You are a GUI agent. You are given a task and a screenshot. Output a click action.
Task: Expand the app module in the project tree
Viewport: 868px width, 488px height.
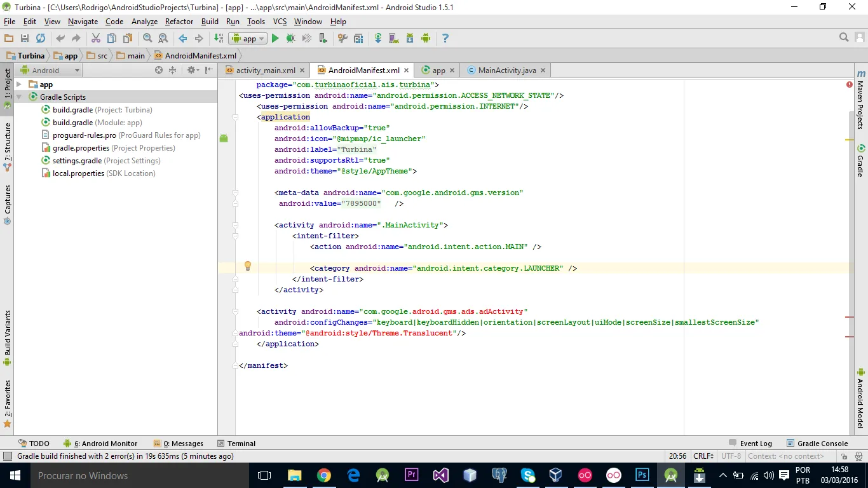pyautogui.click(x=19, y=85)
